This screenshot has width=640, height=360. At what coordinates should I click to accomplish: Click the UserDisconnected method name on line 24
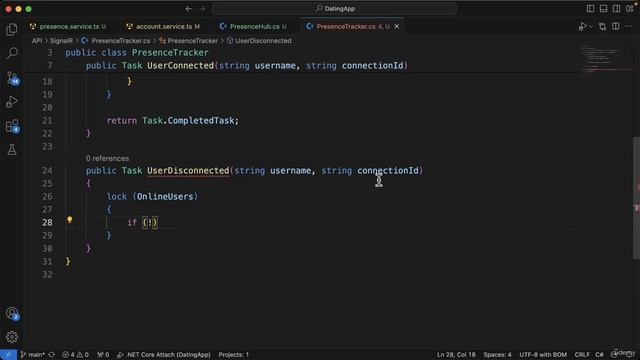pos(188,171)
